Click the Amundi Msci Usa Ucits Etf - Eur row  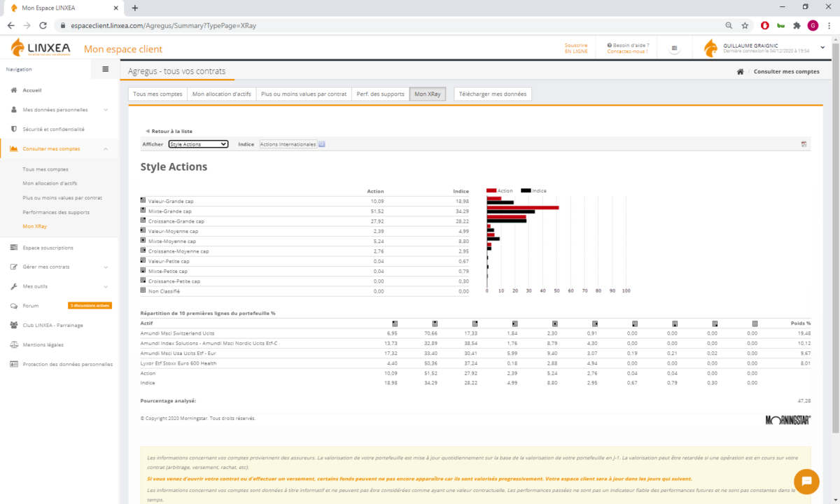475,353
